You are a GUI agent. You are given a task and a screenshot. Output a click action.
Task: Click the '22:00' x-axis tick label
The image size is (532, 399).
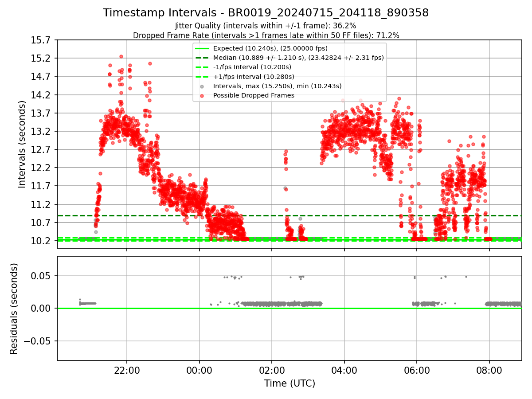pos(127,370)
